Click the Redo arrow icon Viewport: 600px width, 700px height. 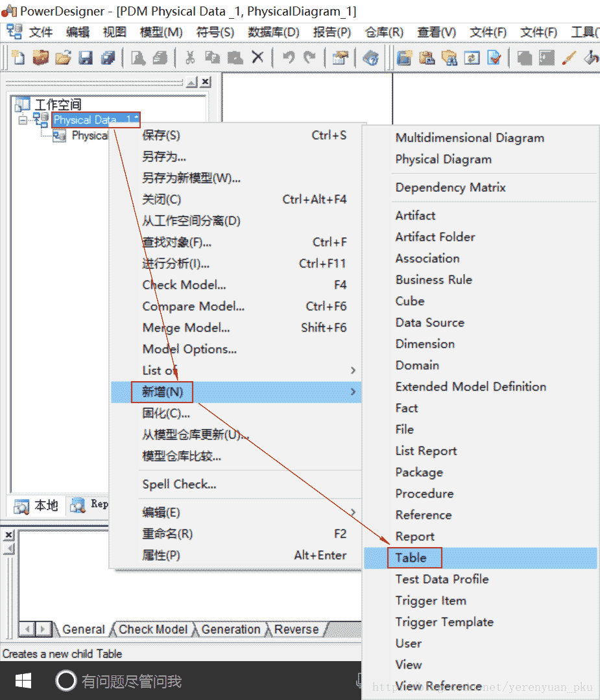[x=309, y=57]
